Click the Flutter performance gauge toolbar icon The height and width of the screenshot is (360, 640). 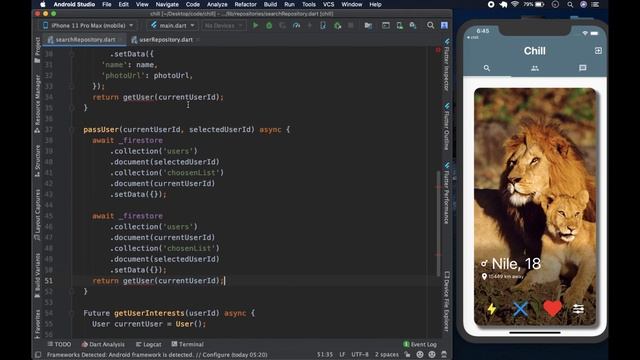(296, 25)
